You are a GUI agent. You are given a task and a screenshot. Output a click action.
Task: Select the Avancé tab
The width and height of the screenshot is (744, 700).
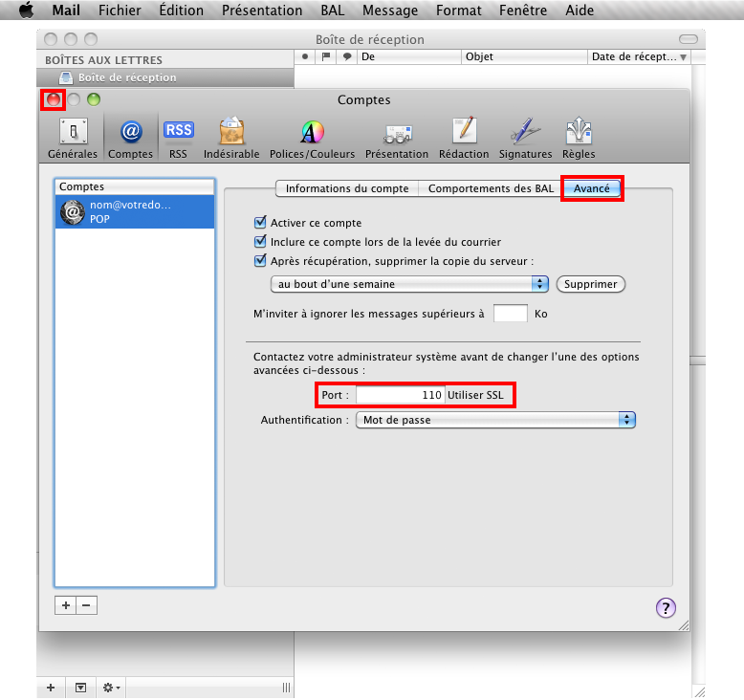[592, 188]
